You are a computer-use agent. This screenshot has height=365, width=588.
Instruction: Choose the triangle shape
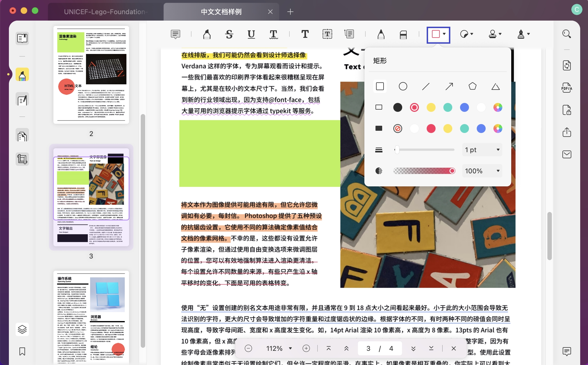point(495,87)
